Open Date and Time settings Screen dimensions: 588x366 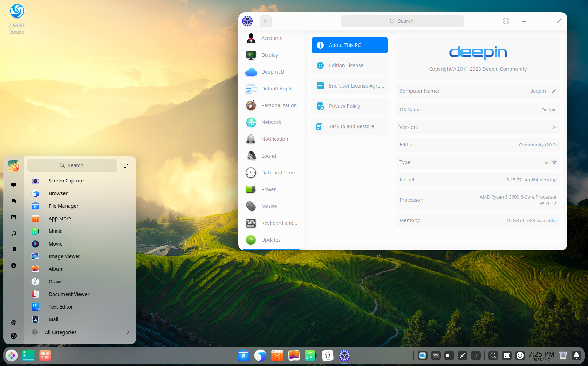(271, 173)
